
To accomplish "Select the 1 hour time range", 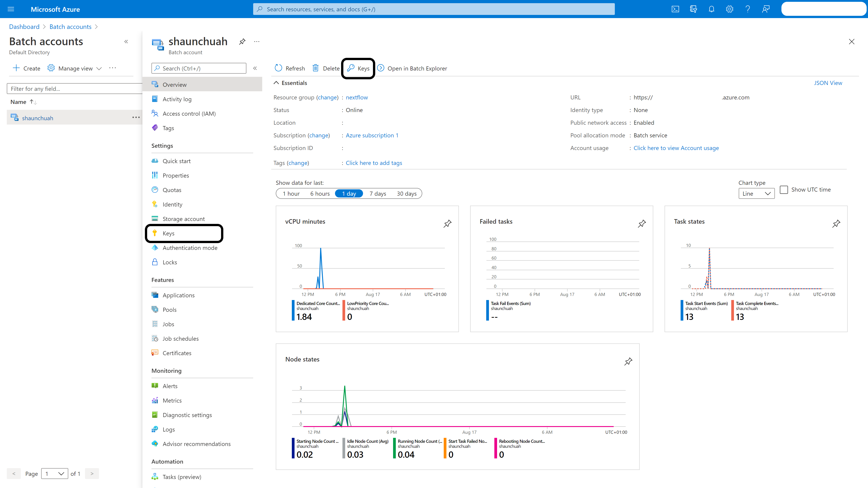I will 291,194.
